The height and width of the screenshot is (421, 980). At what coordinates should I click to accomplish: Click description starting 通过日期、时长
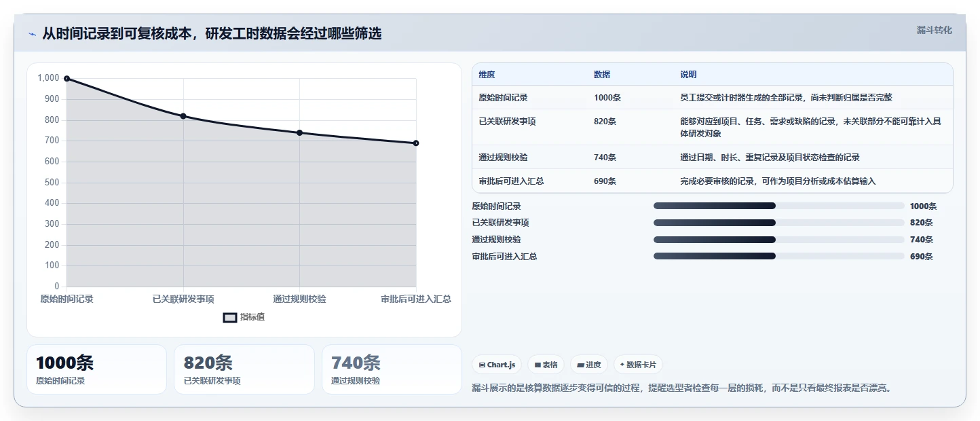(770, 158)
